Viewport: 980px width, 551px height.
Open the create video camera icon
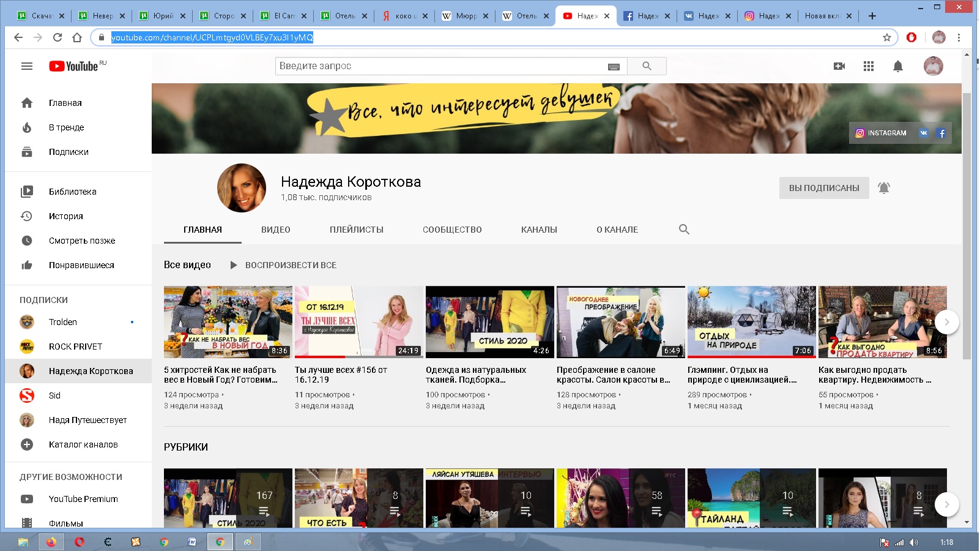[x=839, y=66]
